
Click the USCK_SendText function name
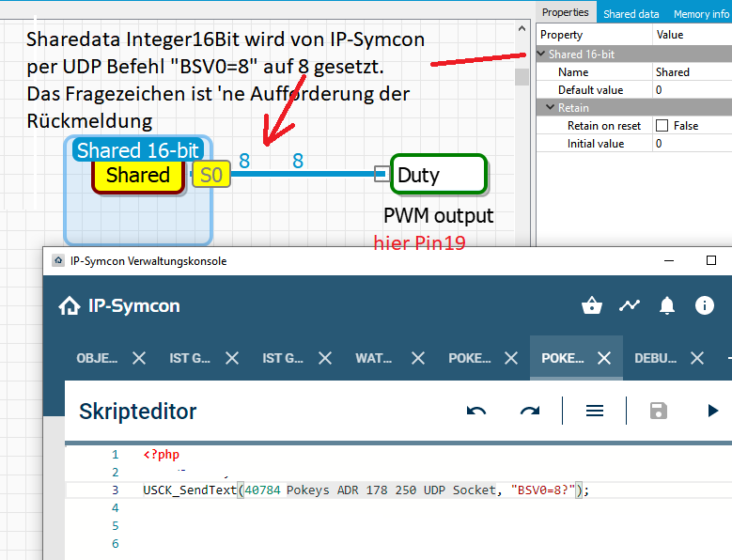[190, 490]
